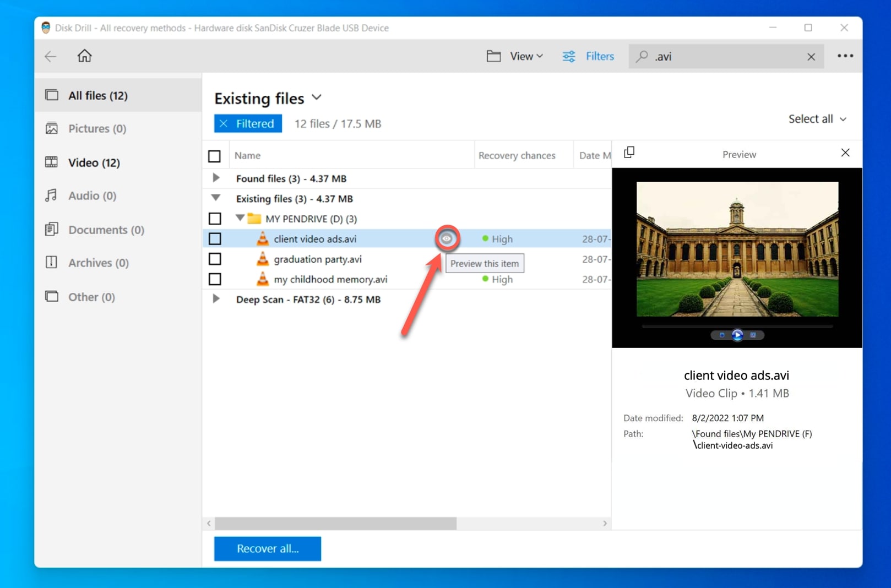891x588 pixels.
Task: Check the client video ads.avi checkbox
Action: tap(215, 239)
